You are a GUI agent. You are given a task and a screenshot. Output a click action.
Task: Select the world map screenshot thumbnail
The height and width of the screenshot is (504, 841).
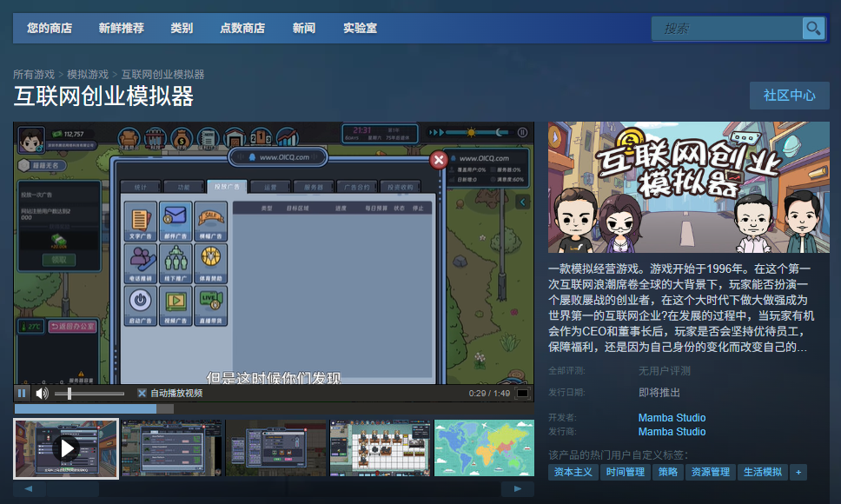[x=484, y=448]
